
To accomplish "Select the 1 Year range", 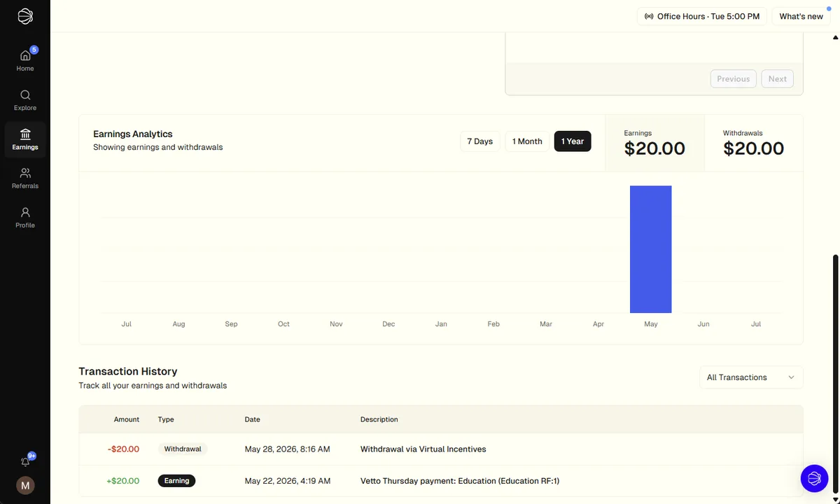I will pos(573,141).
